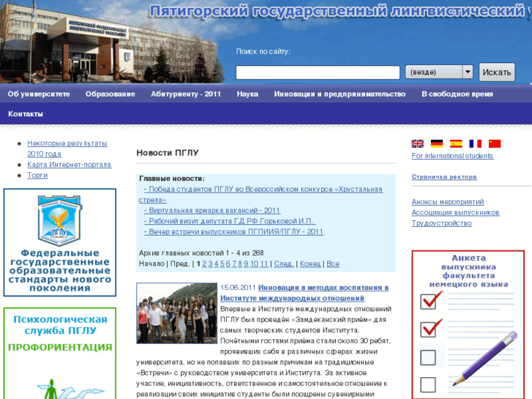Click the Все pagination link

pyautogui.click(x=333, y=264)
